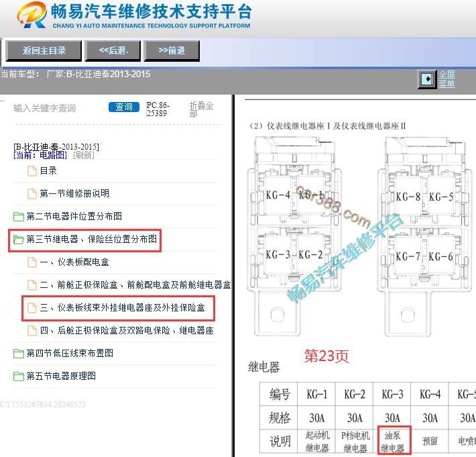Open 三、仪表板线束外挂继电器座及外挂保险盒 page
Screen dimensions: 476x457
tap(122, 308)
